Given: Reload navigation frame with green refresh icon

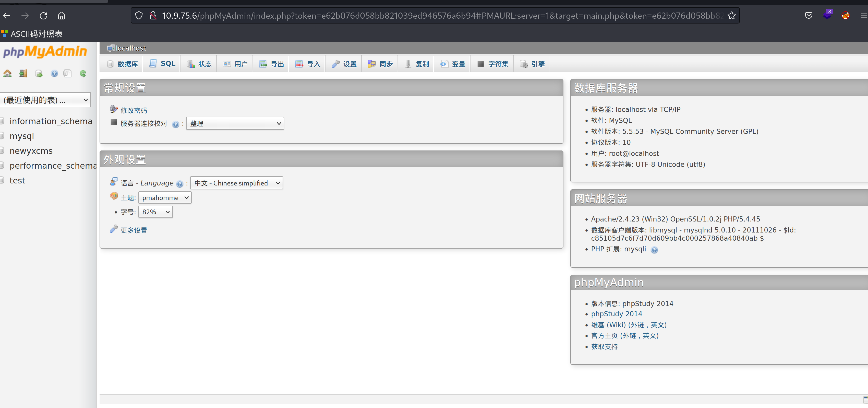Looking at the screenshot, I should 83,74.
